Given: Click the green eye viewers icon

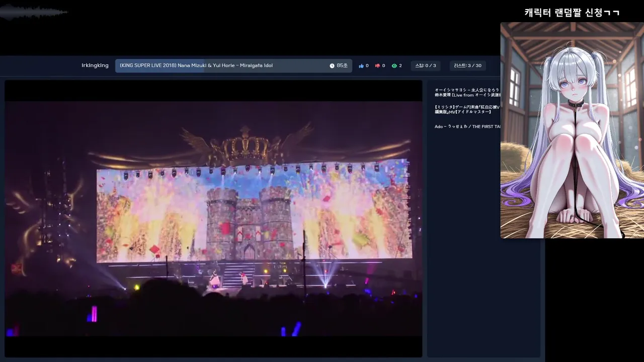Looking at the screenshot, I should 394,66.
